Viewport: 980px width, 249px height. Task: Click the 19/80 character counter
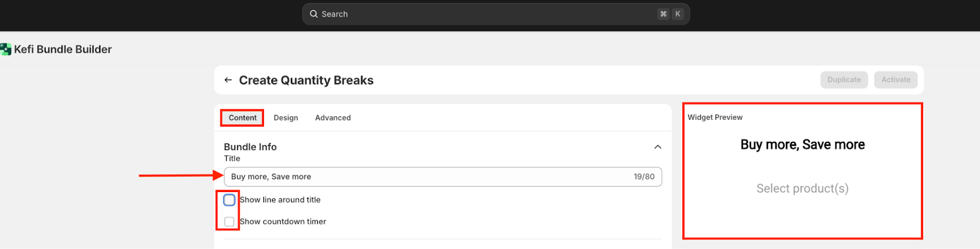(x=644, y=177)
